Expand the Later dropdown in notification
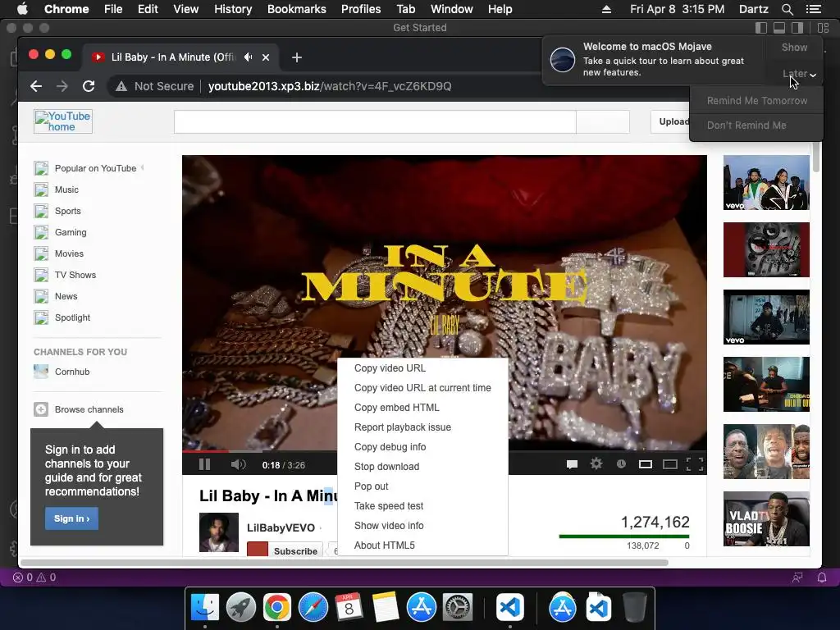Viewport: 840px width, 630px height. point(799,74)
